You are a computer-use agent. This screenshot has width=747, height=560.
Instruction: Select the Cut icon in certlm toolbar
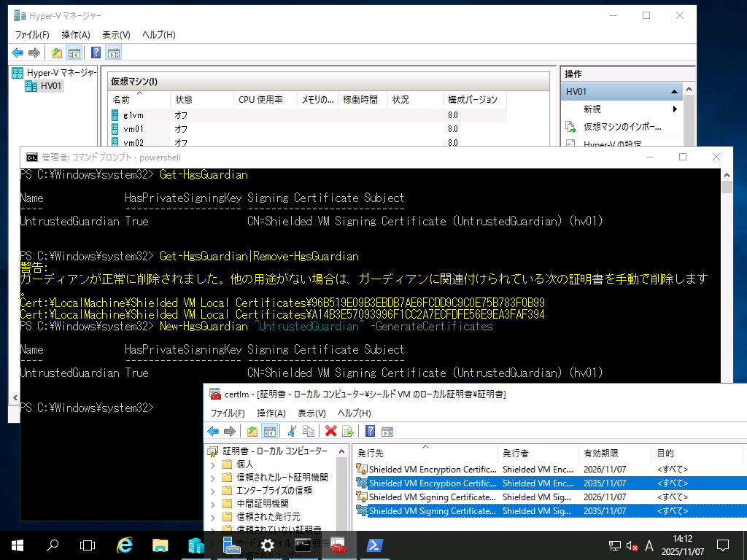click(292, 430)
